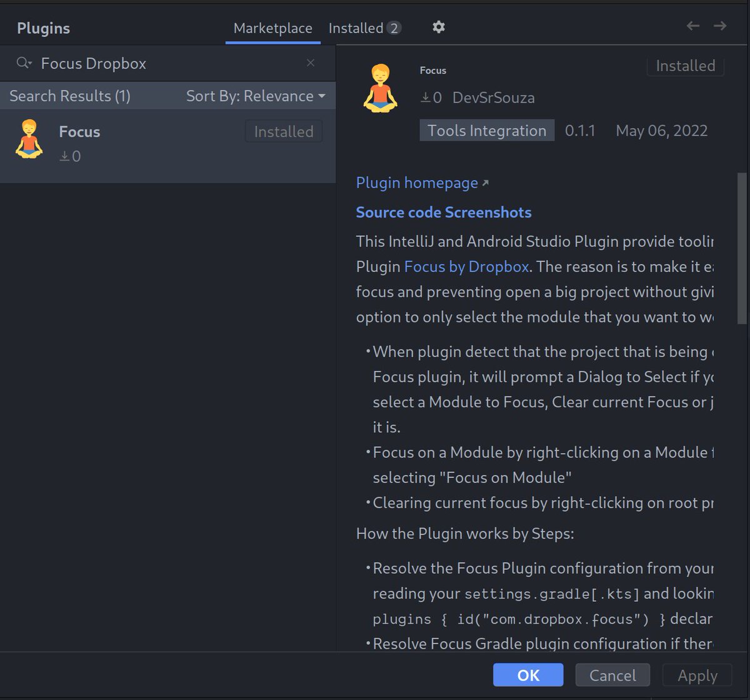Click the date May 06, 2022

tap(662, 131)
